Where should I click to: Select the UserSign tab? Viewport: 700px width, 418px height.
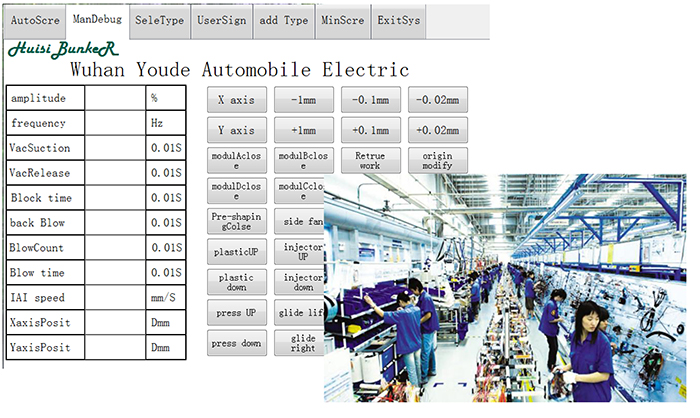222,20
